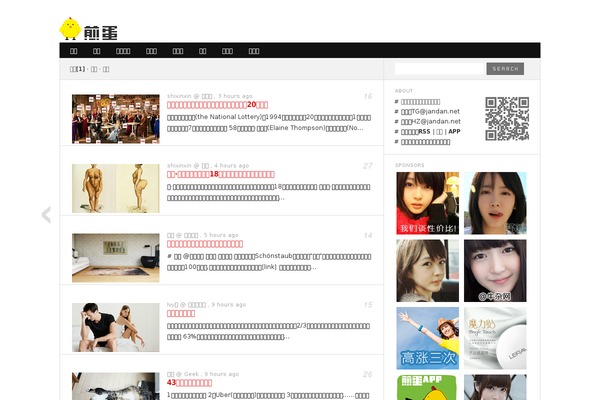The width and height of the screenshot is (600, 400).
Task: Open sponsor image of girl sticking tongue out
Action: [x=495, y=203]
